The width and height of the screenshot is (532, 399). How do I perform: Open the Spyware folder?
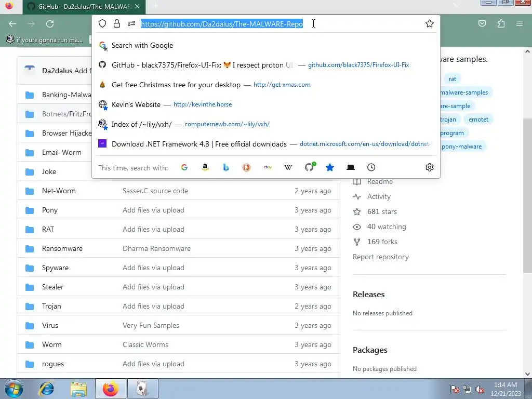(x=55, y=268)
